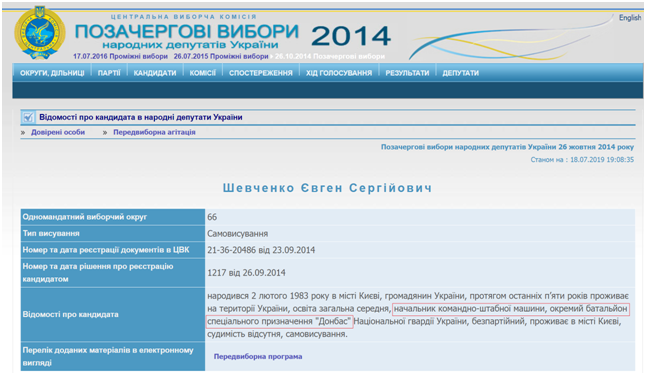646x386 pixels.
Task: Click the candidate name Шевченко Євген Сергійович
Action: click(x=328, y=188)
